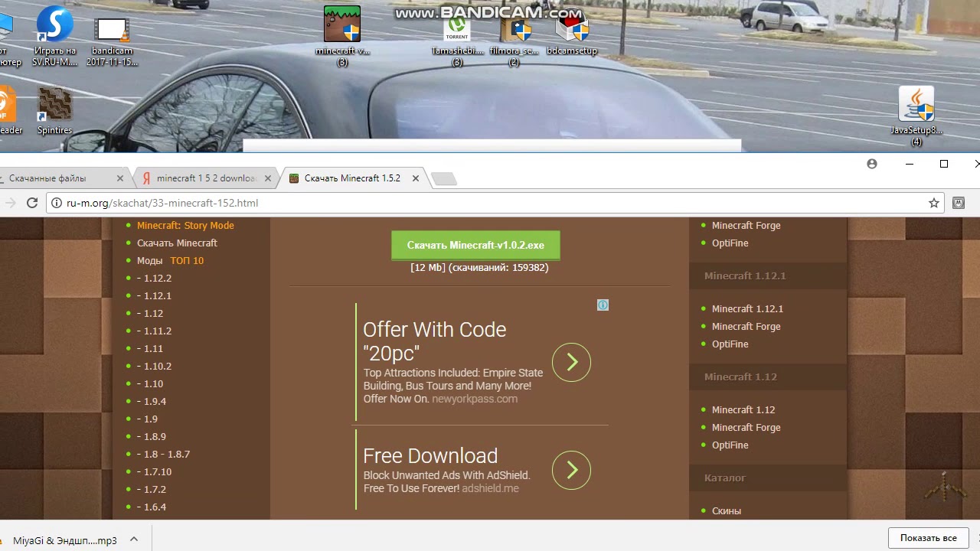This screenshot has height=551, width=980.
Task: Select version - 1.12 in the left list
Action: 150,313
